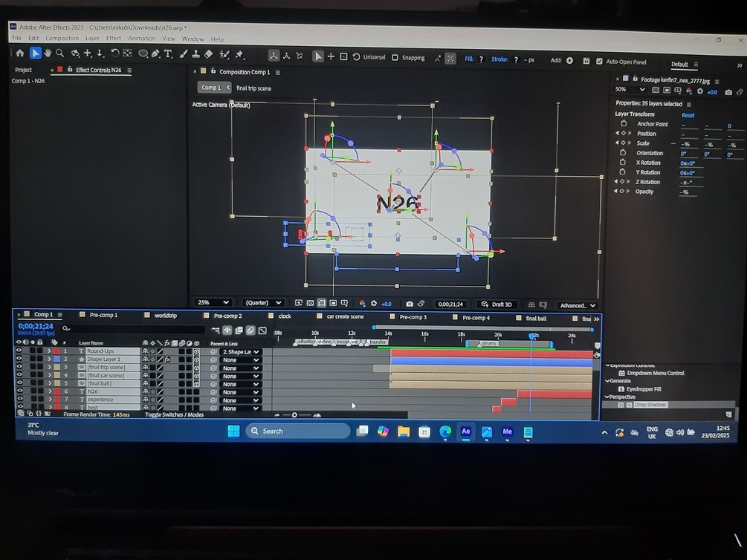Toggle visibility of the N26 layer
Image resolution: width=747 pixels, height=560 pixels.
19,391
